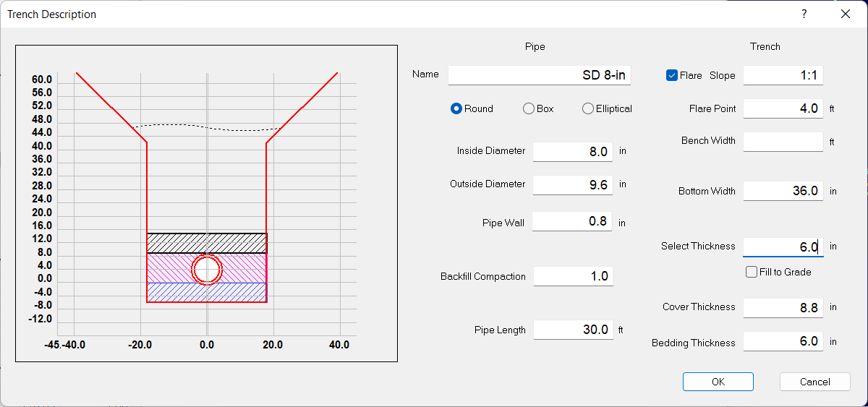Uncheck the Flare checkbox
Screen dimensions: 868x407
(672, 75)
